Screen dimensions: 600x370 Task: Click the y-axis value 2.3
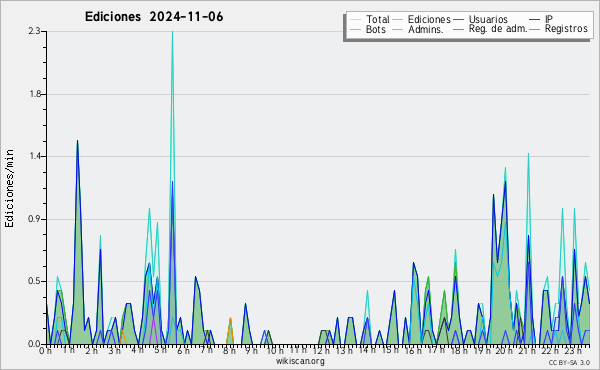pos(34,31)
